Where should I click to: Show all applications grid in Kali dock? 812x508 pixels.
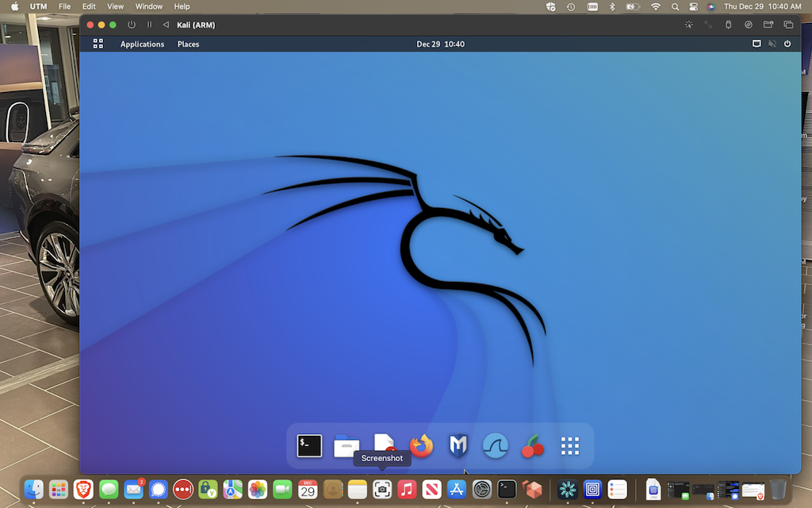point(570,446)
